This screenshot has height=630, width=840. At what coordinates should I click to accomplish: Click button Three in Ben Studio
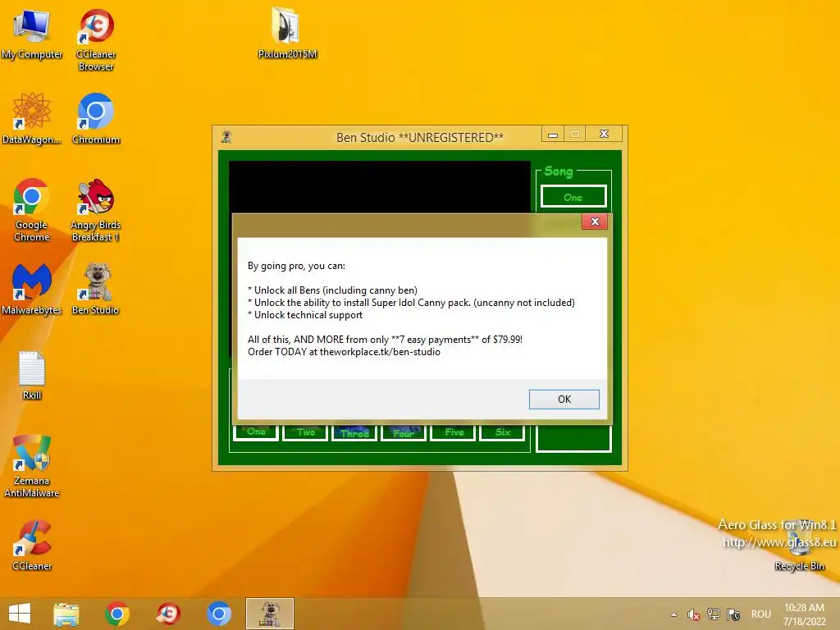point(354,432)
